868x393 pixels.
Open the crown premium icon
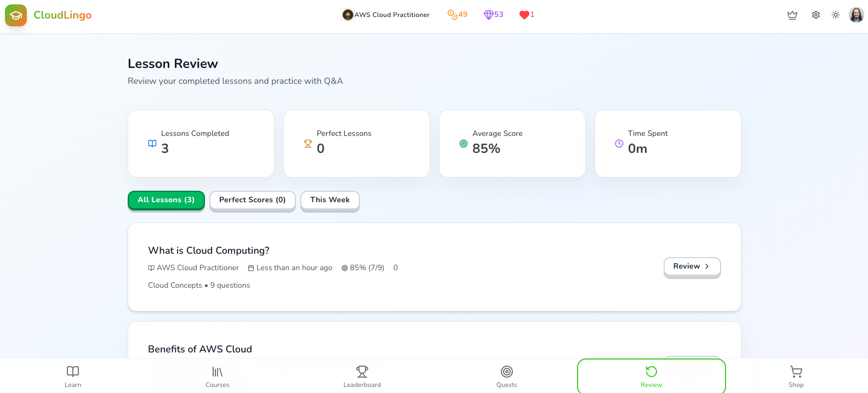[792, 15]
